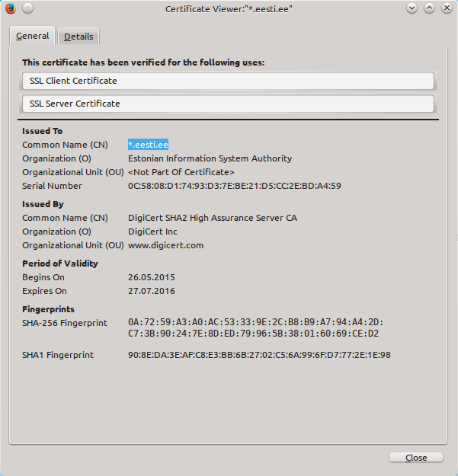Close window using the title bar X icon

tap(447, 8)
